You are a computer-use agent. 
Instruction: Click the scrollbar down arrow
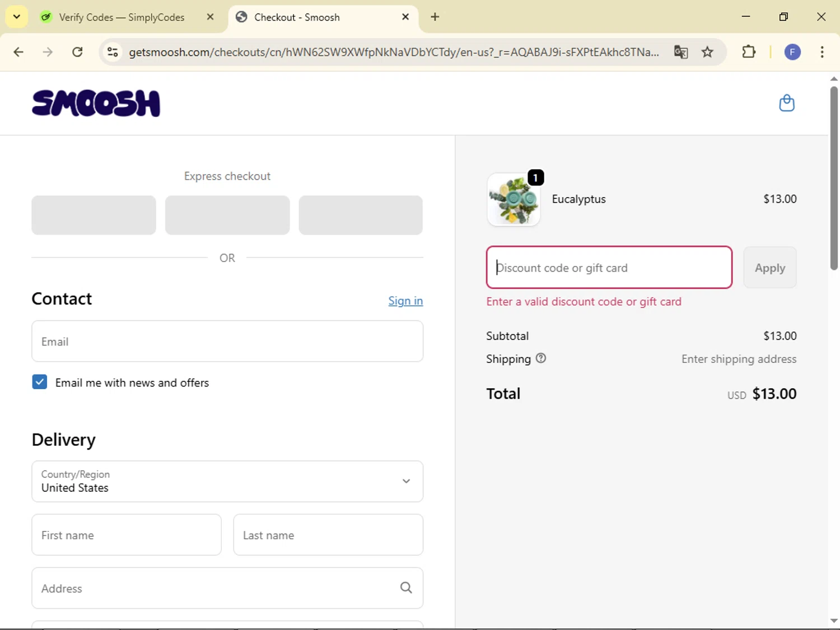834,620
